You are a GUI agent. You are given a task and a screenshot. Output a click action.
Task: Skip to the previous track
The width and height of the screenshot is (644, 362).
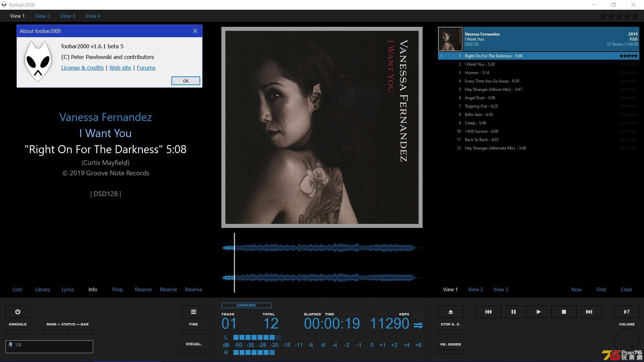[x=488, y=312]
